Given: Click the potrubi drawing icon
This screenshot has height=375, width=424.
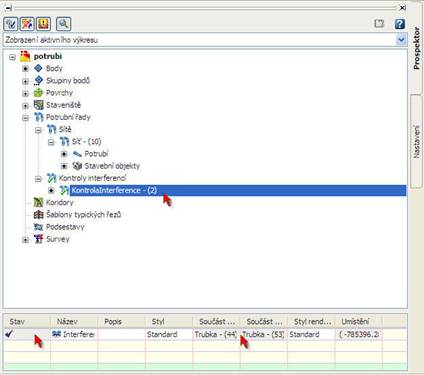Looking at the screenshot, I should click(25, 56).
